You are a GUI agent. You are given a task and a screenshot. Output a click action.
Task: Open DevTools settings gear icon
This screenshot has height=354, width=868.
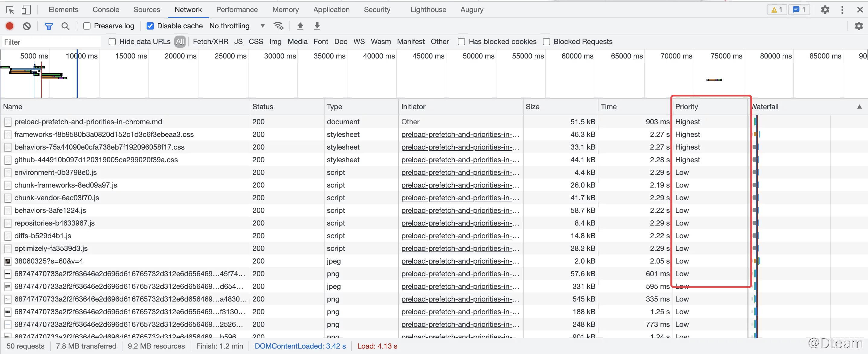[x=825, y=10]
